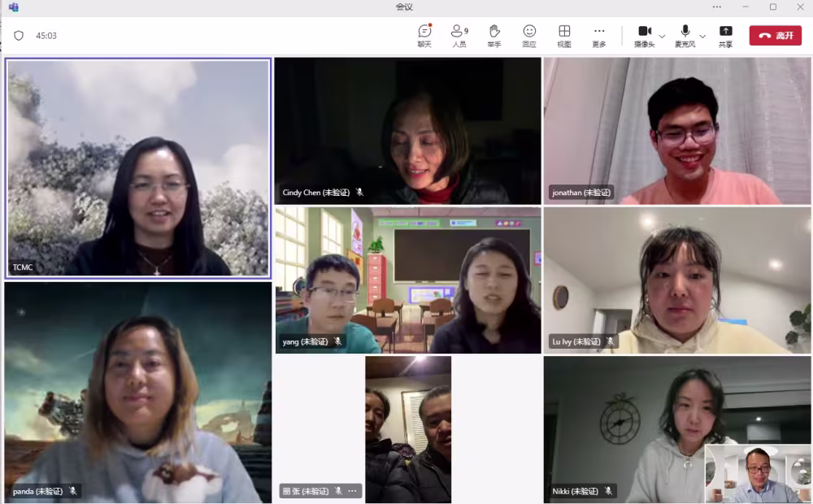Raise your hand (举手)
The width and height of the screenshot is (813, 504).
(x=494, y=35)
